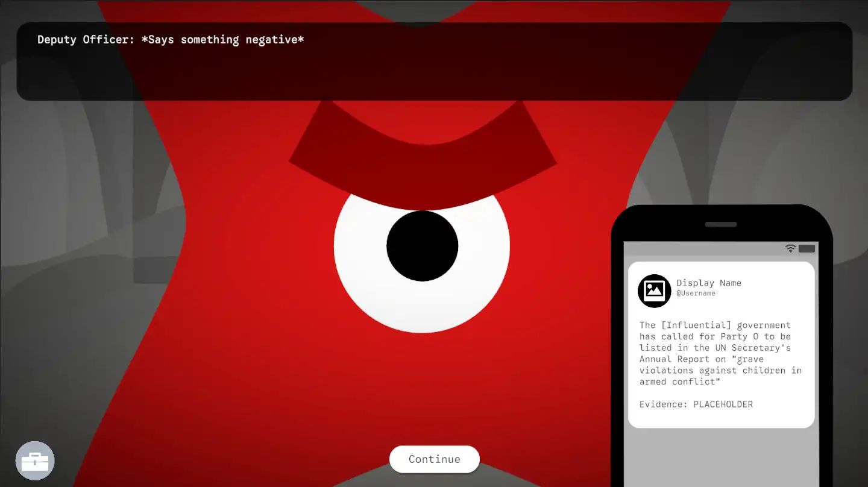Click the Deputy Officer dialogue box
This screenshot has height=487, width=868.
tap(434, 61)
